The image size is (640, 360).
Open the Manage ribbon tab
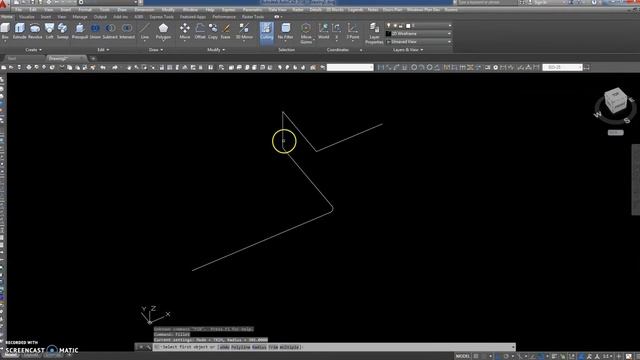[80, 17]
